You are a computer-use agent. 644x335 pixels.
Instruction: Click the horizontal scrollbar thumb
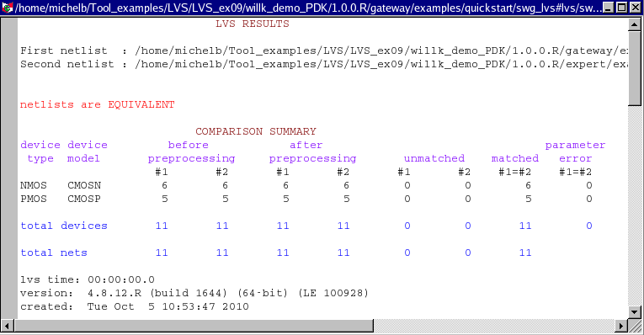point(194,326)
